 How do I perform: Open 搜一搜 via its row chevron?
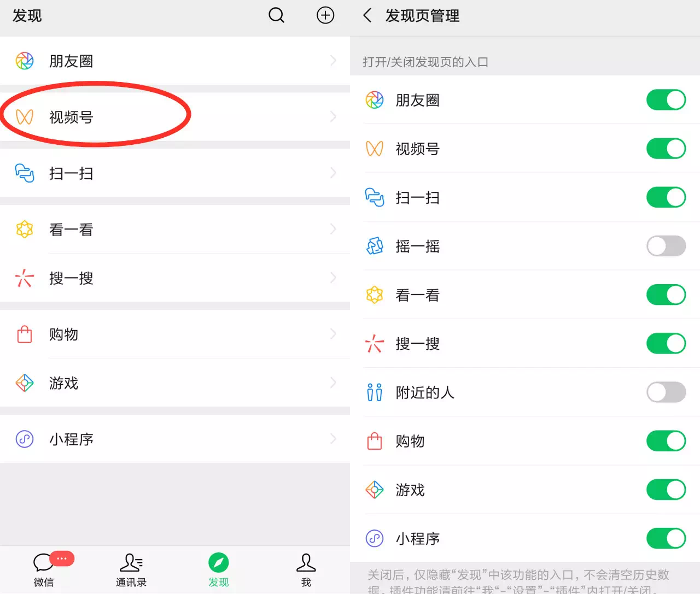[334, 278]
